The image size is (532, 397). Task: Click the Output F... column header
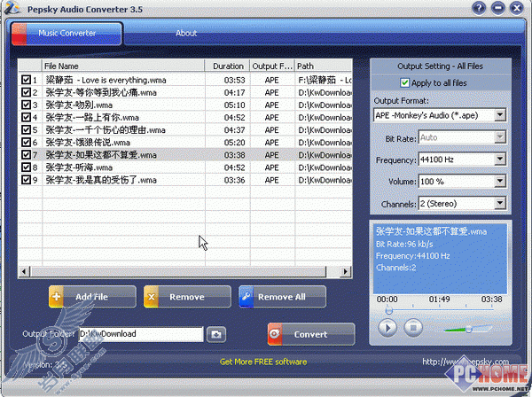pyautogui.click(x=272, y=66)
